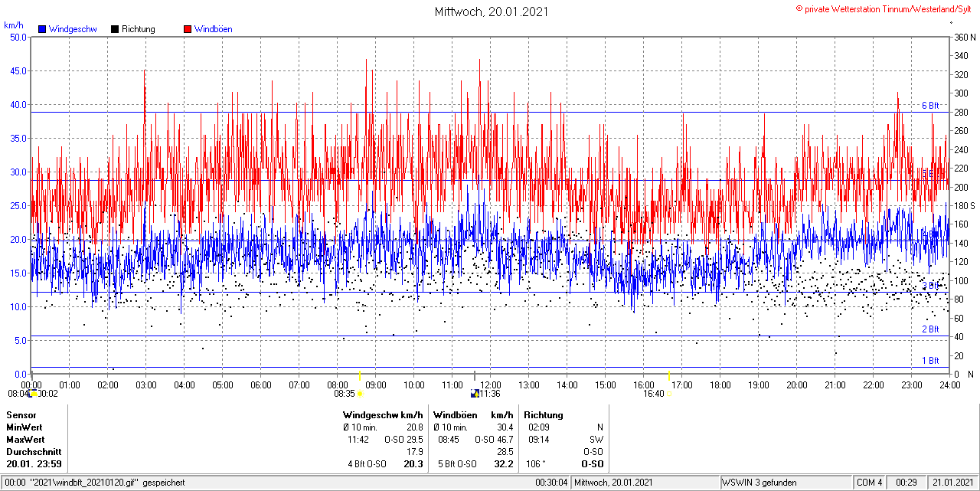
Task: Click the 06:00 time axis label
Action: pyautogui.click(x=261, y=385)
